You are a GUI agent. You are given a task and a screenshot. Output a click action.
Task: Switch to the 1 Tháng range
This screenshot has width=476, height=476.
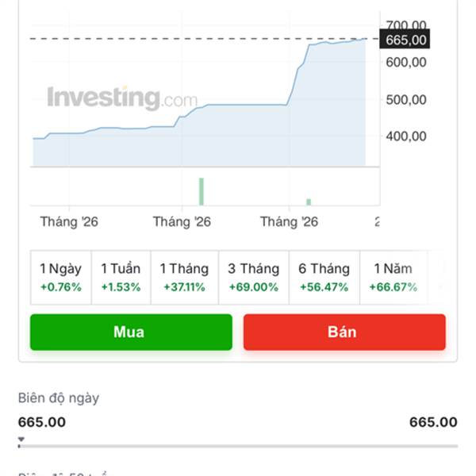coord(185,278)
